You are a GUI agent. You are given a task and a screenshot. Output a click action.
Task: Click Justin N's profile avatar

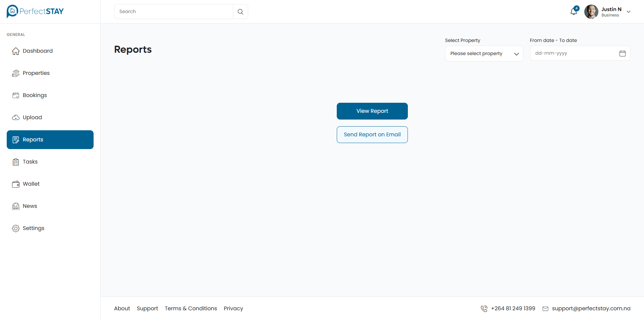tap(591, 12)
